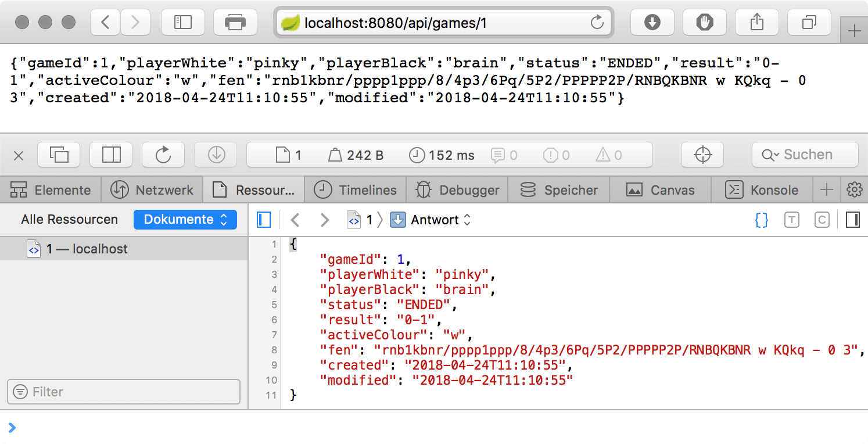The image size is (868, 444).
Task: Toggle type information T button
Action: tap(791, 220)
